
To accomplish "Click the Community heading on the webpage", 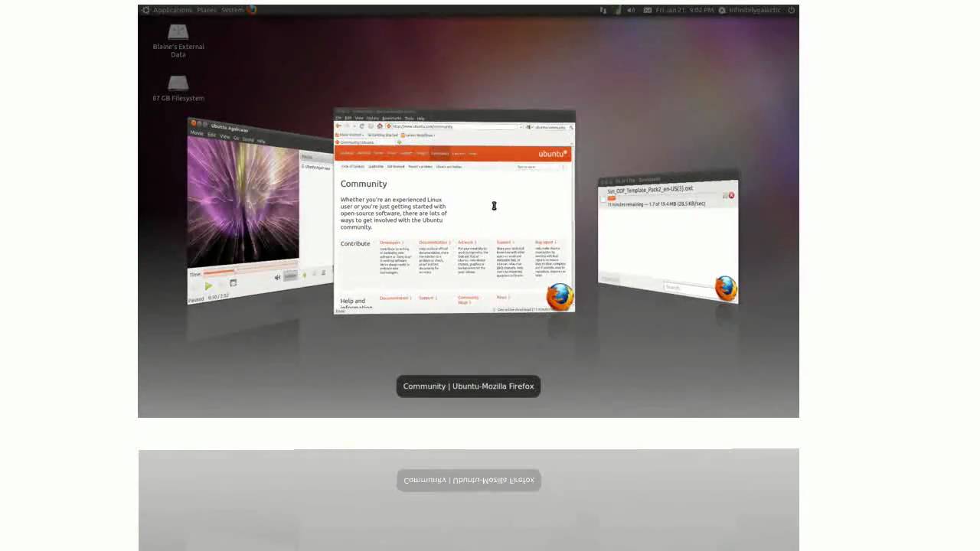I will pyautogui.click(x=364, y=184).
